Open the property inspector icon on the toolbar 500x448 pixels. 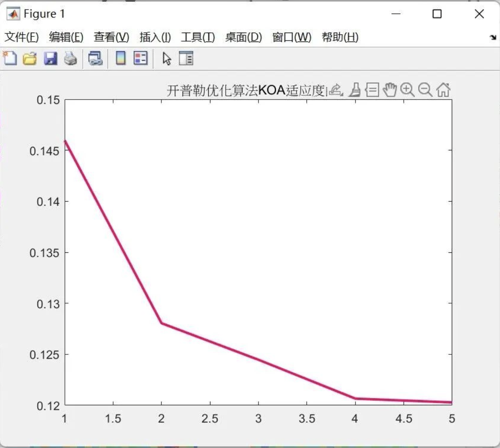pyautogui.click(x=186, y=58)
